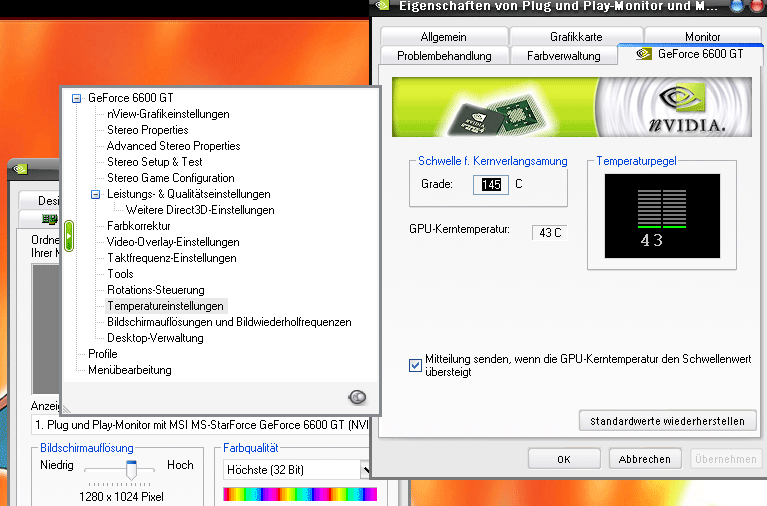Select the Plug und Play-Monitor display entry
767x506 pixels.
201,425
